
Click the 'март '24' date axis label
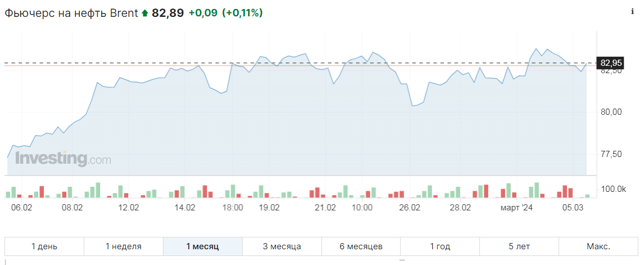click(x=516, y=208)
